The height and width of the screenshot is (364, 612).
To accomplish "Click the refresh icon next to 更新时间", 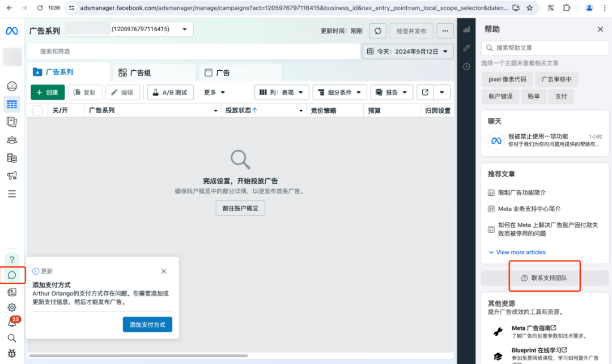I will [377, 31].
